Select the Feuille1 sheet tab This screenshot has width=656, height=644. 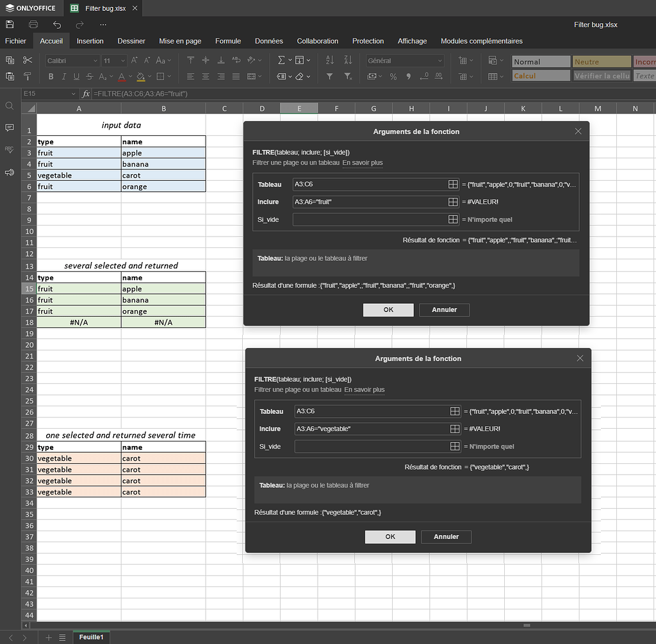click(x=91, y=637)
